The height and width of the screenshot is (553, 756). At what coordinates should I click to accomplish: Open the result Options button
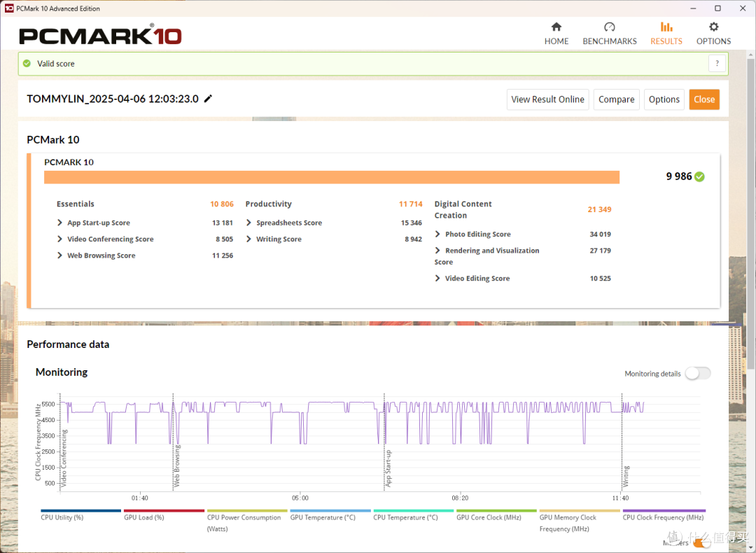coord(664,99)
